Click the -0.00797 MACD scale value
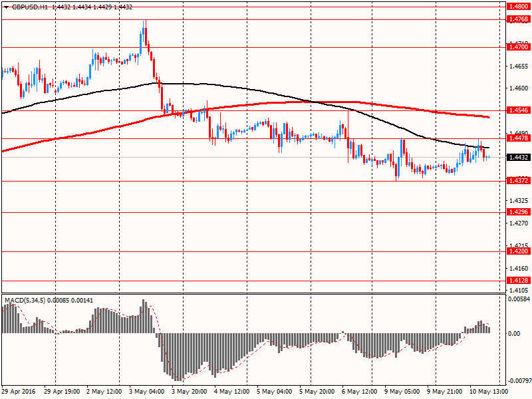This screenshot has width=532, height=399. pos(519,381)
